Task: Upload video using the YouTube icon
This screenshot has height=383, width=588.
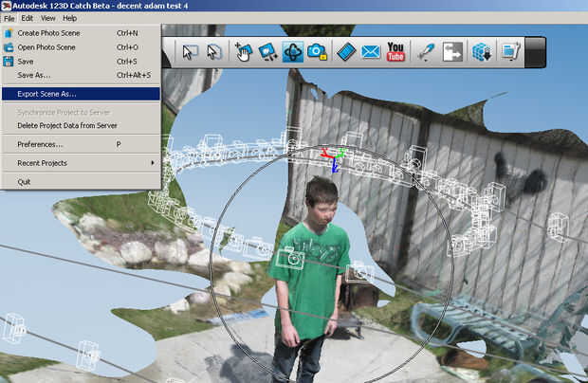Action: [x=395, y=52]
